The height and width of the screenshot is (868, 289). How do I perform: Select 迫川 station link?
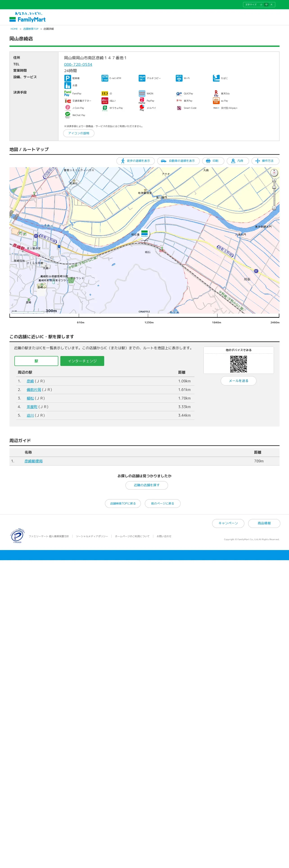click(x=30, y=416)
